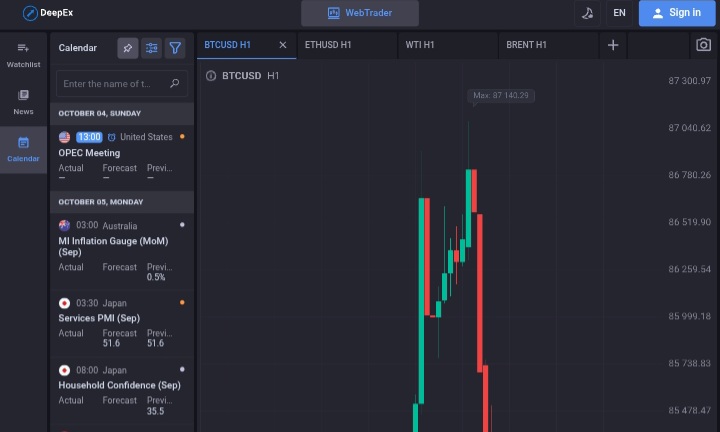Open the News sidebar panel
Viewport: 720px width, 432px height.
(x=23, y=102)
